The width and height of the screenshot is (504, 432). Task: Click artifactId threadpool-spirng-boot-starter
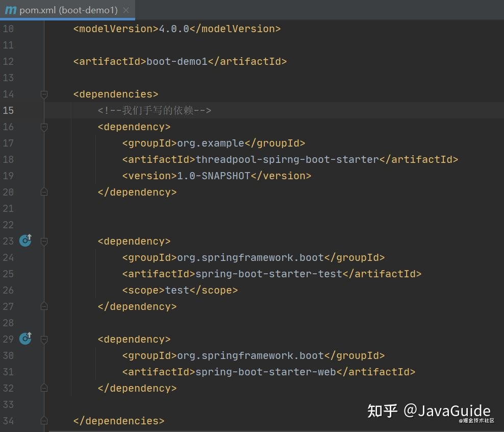click(x=287, y=159)
